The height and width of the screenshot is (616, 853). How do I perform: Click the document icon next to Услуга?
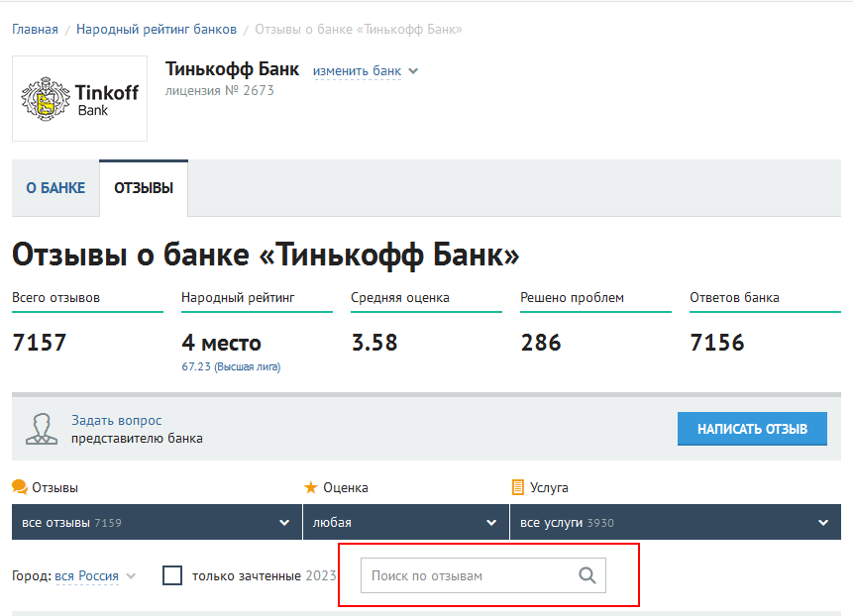click(518, 487)
